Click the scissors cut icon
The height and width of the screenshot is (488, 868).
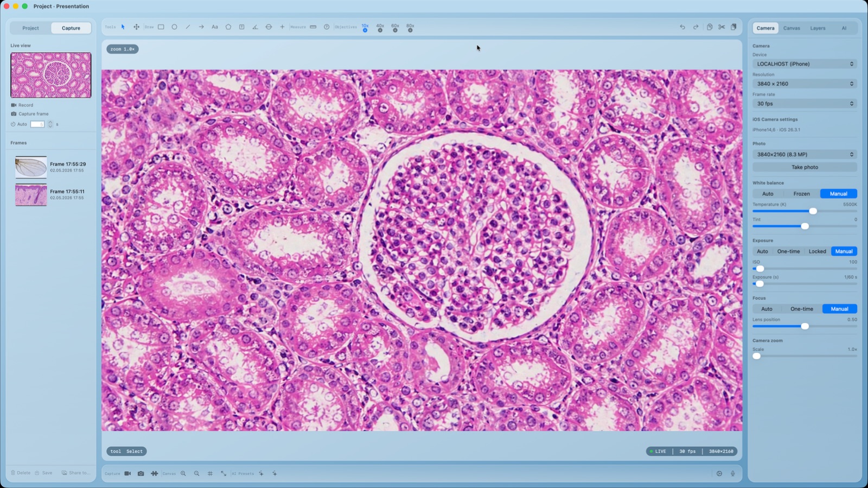[x=722, y=27]
